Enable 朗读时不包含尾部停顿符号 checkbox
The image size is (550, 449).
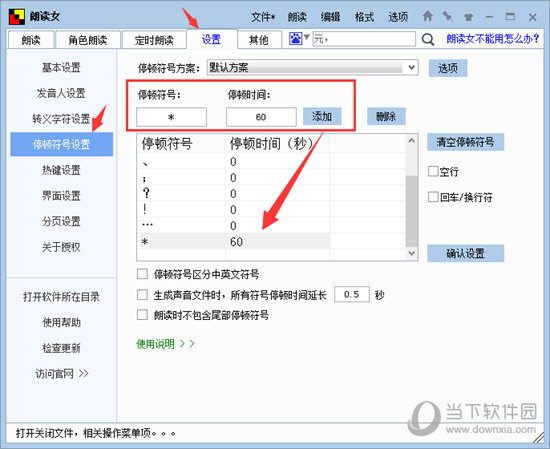[142, 315]
